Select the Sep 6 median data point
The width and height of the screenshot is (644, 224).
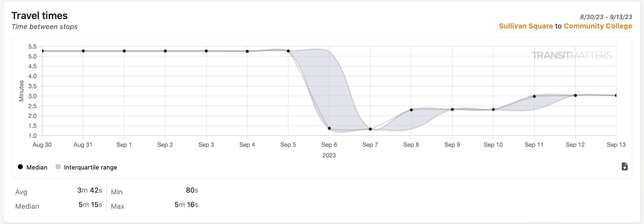point(329,128)
